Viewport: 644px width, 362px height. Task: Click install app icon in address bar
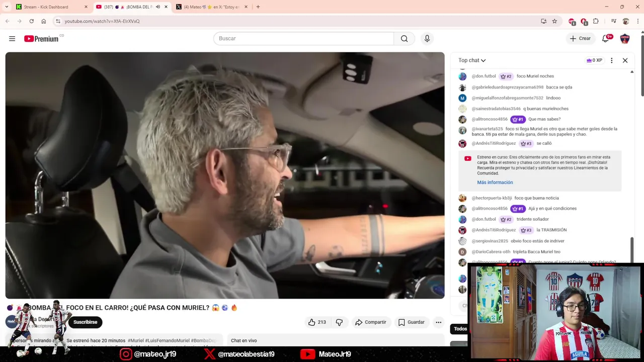click(543, 21)
